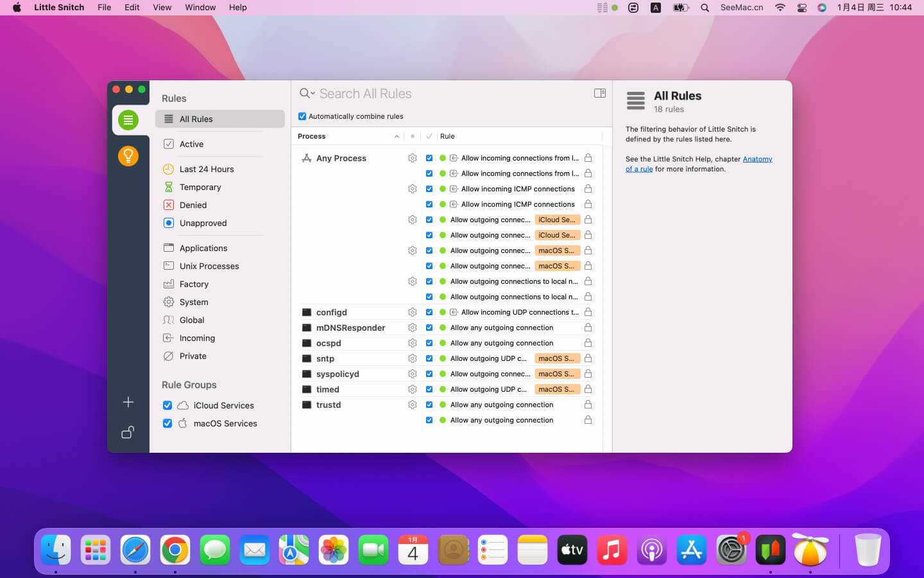
Task: Click the Process column sort chevron
Action: point(397,136)
